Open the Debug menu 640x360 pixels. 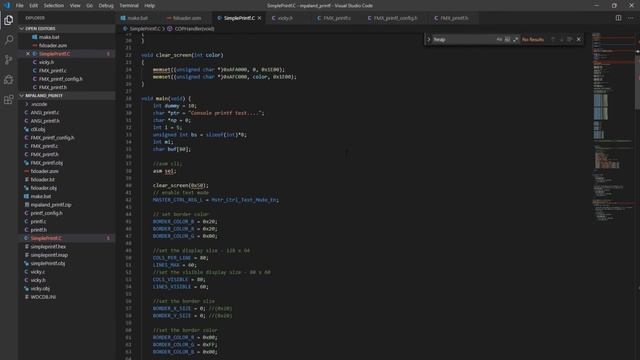tap(106, 6)
